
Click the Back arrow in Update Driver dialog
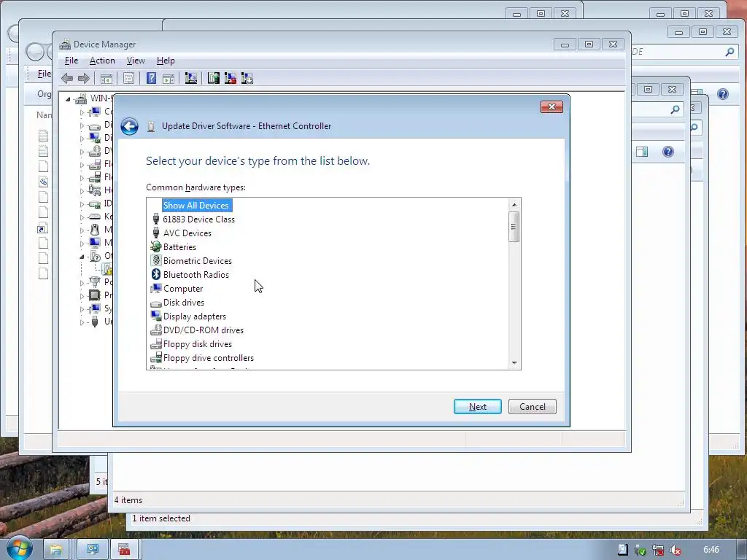(129, 126)
